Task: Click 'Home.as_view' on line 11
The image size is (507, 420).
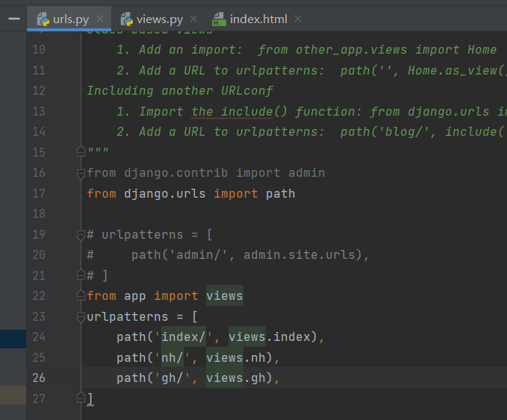Action: click(452, 70)
